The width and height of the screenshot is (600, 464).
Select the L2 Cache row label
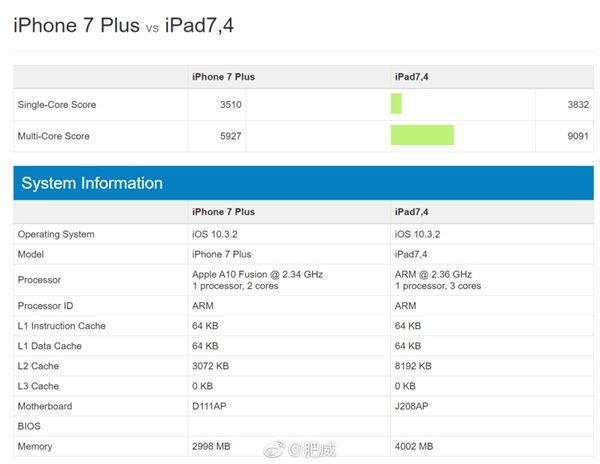(x=38, y=366)
